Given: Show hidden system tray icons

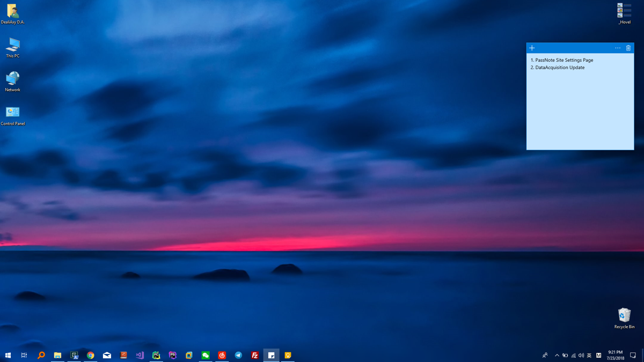Looking at the screenshot, I should [557, 355].
